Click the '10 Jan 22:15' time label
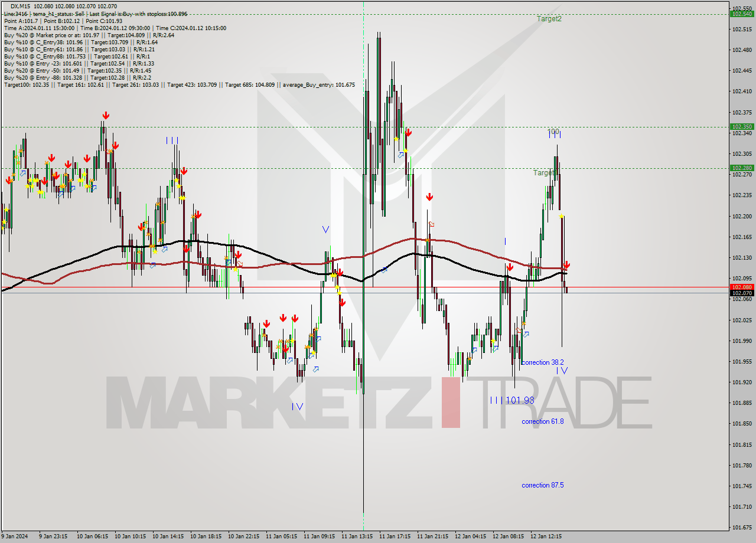756x543 pixels. coord(245,537)
